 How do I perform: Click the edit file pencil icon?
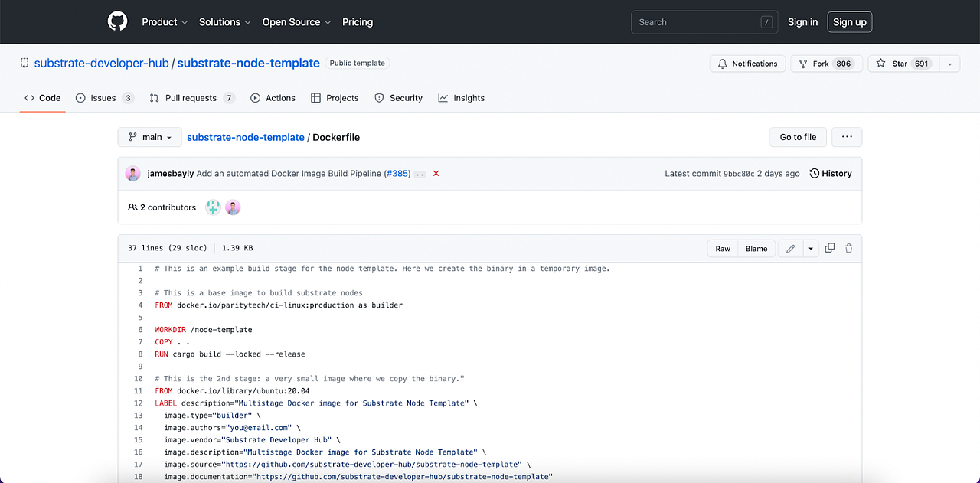[790, 249]
